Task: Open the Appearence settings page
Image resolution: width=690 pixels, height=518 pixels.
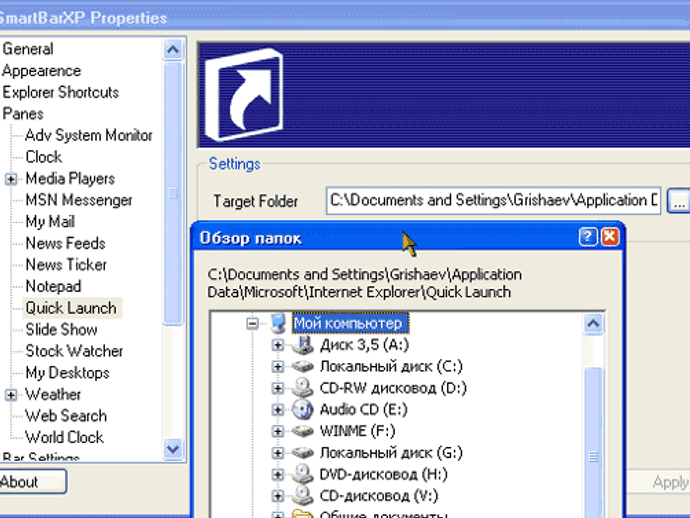Action: click(x=41, y=71)
